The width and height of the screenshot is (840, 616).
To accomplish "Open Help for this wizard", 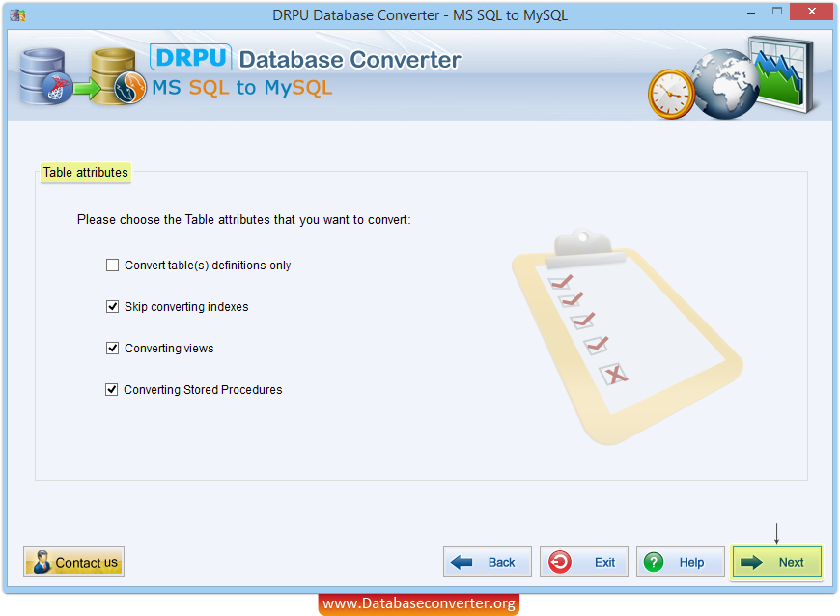I will (x=681, y=562).
